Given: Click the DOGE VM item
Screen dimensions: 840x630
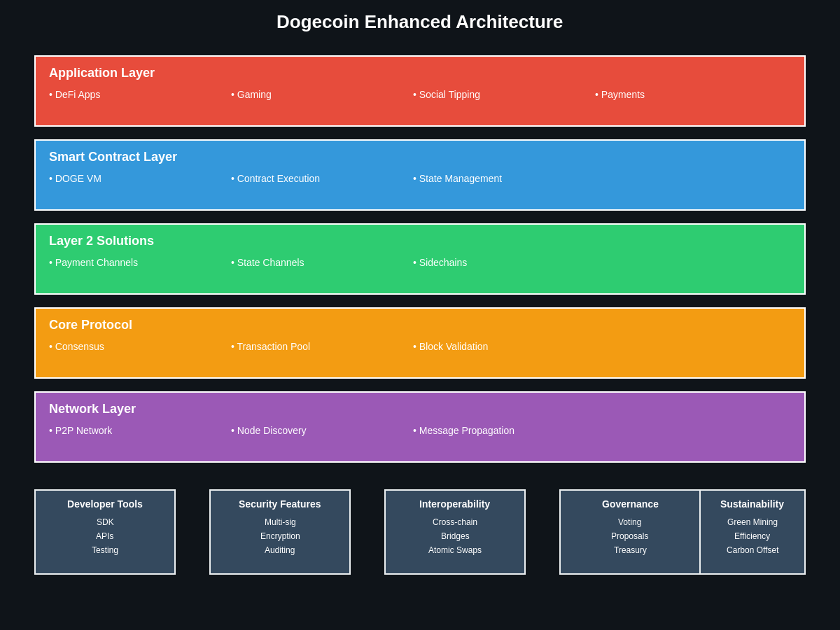Looking at the screenshot, I should pos(75,178).
